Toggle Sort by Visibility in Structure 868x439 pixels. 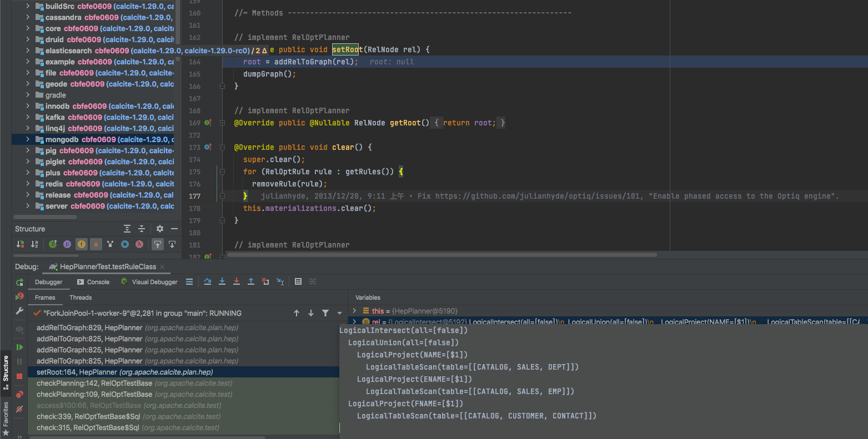click(x=20, y=244)
